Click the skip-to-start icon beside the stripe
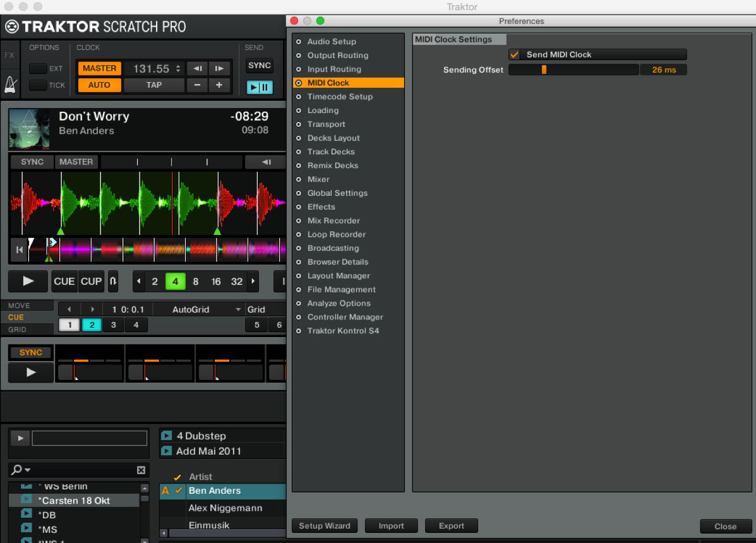Viewport: 756px width, 543px height. coord(19,250)
